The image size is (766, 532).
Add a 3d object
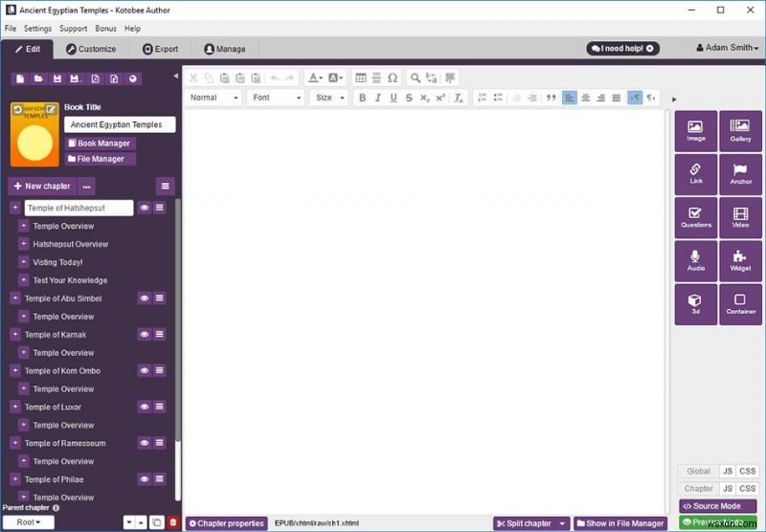(696, 304)
